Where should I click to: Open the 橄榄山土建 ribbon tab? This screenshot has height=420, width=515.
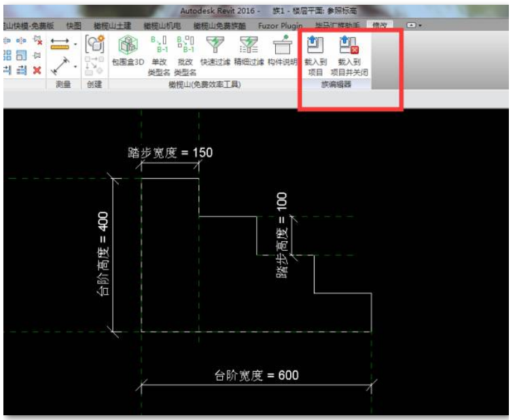[112, 26]
